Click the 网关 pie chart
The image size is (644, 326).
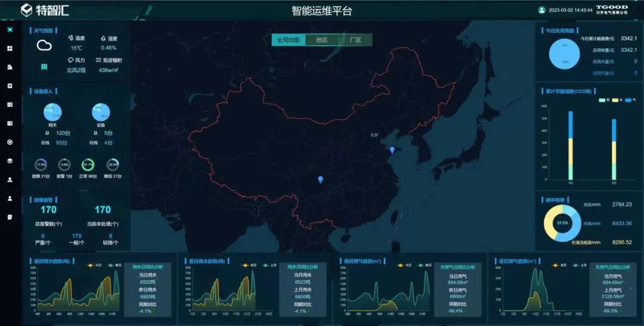coord(52,112)
